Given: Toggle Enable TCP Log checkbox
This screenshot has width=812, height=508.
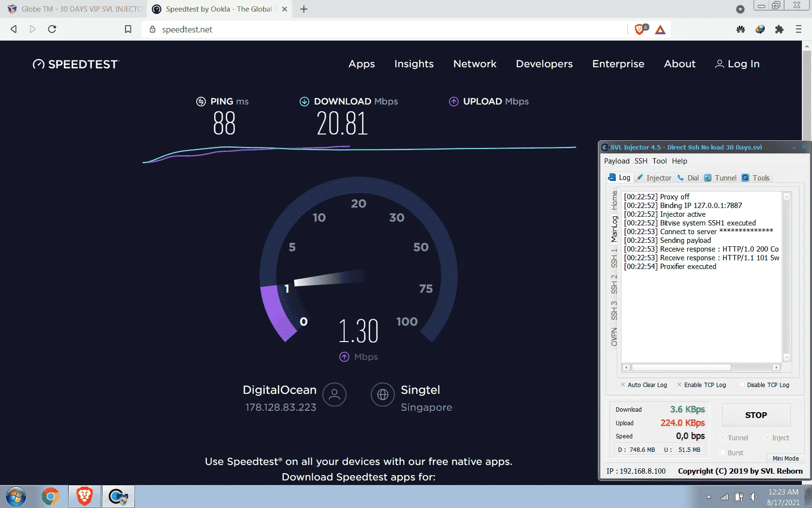Looking at the screenshot, I should 679,385.
